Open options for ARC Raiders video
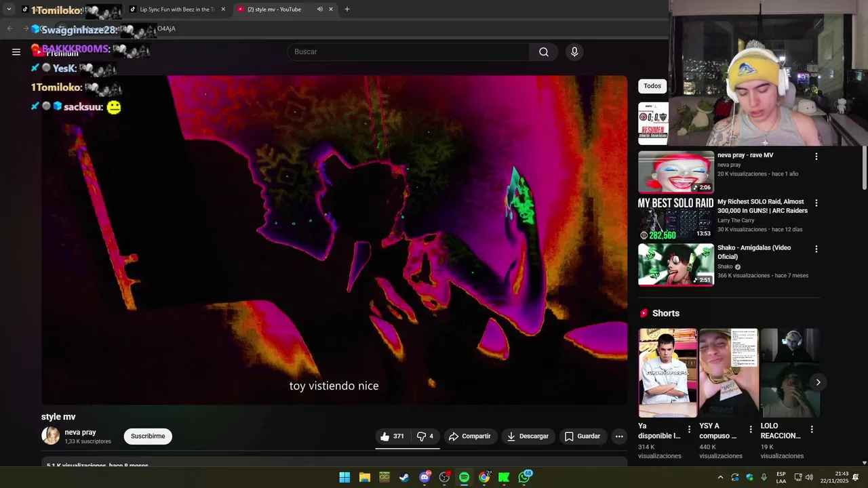 click(x=816, y=203)
